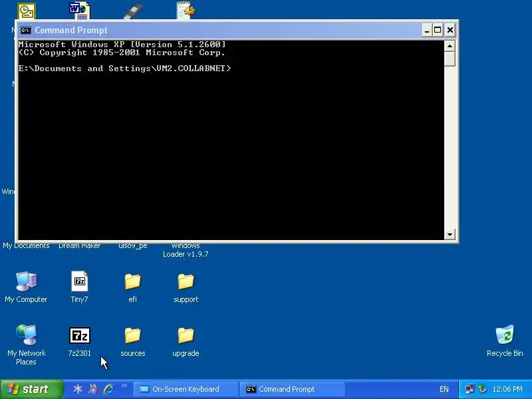The image size is (532, 399).
Task: Click the network computers tray icon
Action: tap(469, 389)
